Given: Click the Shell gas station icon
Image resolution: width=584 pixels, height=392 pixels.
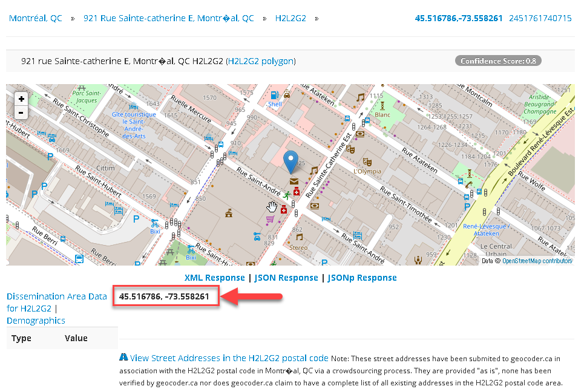Looking at the screenshot, I should click(275, 95).
